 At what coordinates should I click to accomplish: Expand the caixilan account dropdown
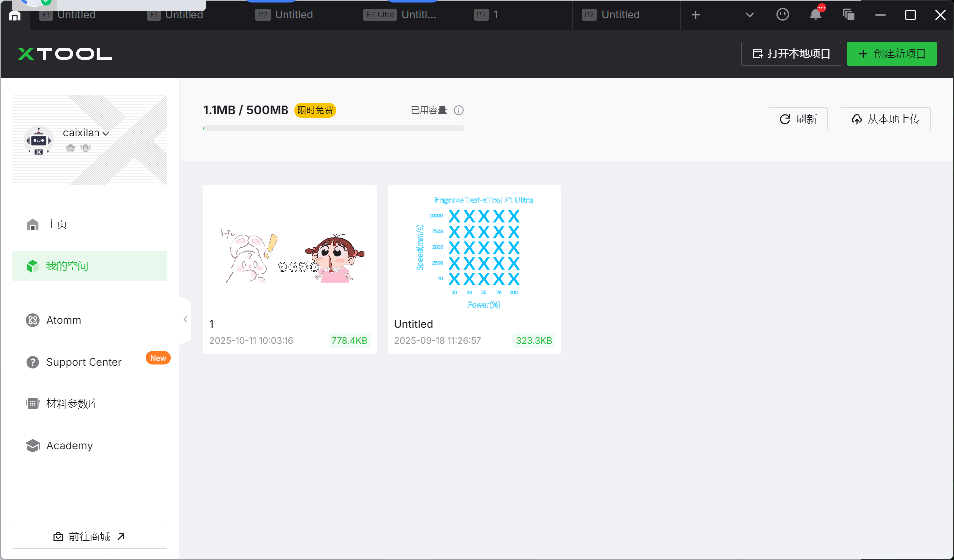tap(105, 133)
